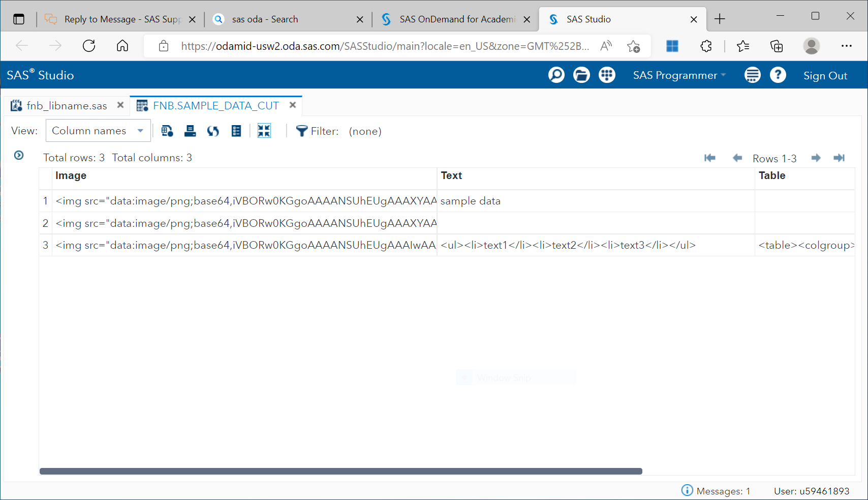Expand the columns side panel arrow
This screenshot has height=500, width=868.
tap(19, 155)
